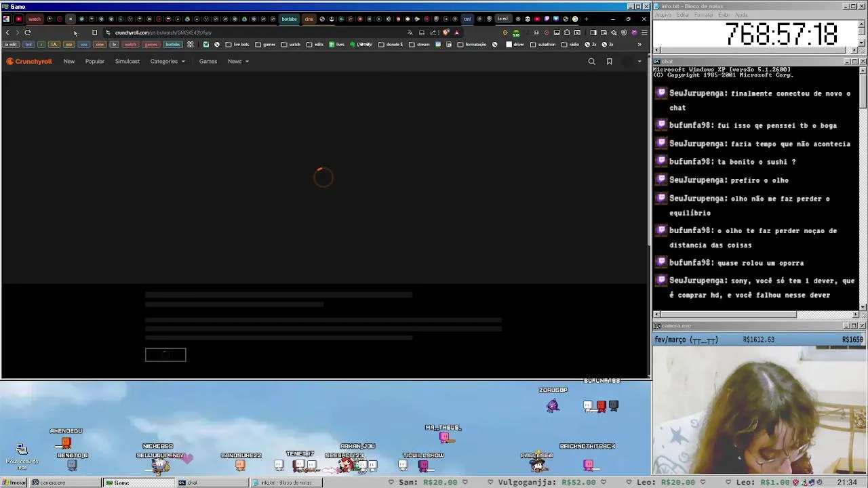The height and width of the screenshot is (488, 868).
Task: Open the Crunchyroll search icon
Action: click(x=591, y=62)
